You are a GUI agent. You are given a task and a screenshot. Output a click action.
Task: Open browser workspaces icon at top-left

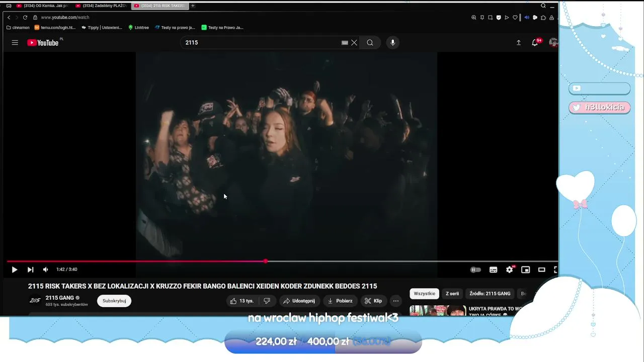(x=9, y=6)
